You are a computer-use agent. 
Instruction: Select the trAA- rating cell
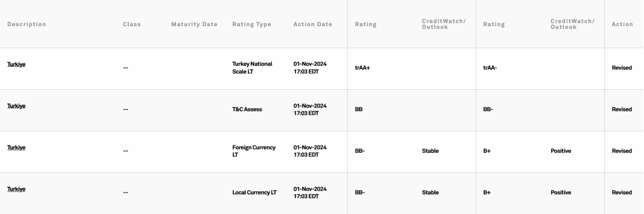490,68
